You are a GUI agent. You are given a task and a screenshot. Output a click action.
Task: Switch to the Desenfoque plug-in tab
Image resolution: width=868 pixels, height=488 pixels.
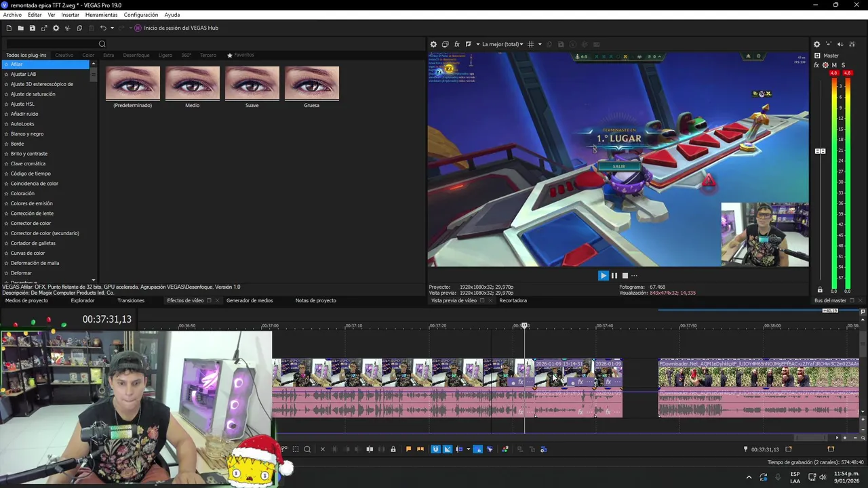136,55
